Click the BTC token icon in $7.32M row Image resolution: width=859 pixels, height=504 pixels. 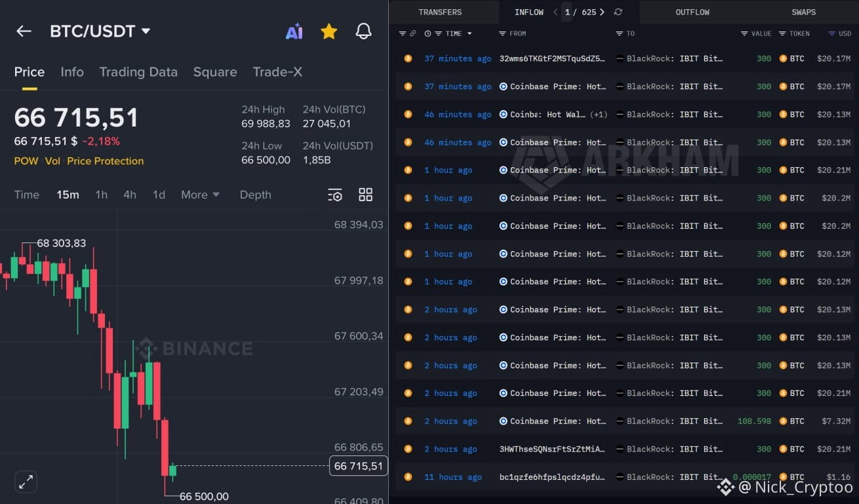(x=783, y=421)
